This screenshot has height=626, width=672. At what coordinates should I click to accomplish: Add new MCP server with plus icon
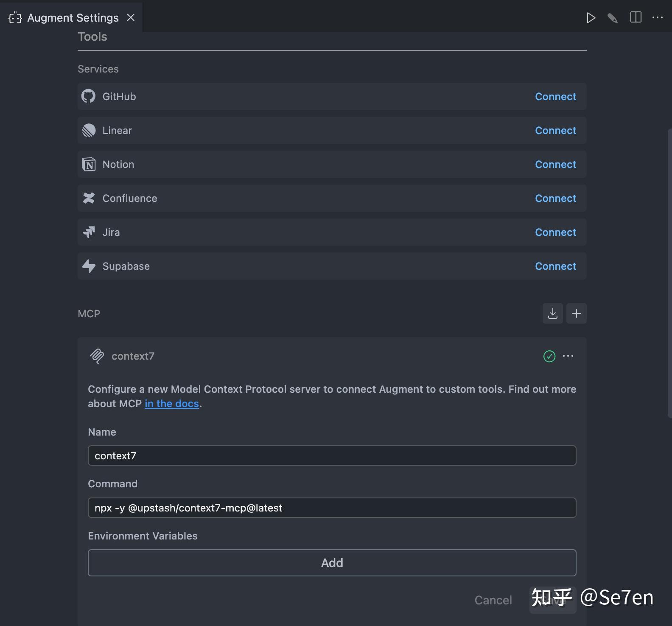(x=576, y=313)
